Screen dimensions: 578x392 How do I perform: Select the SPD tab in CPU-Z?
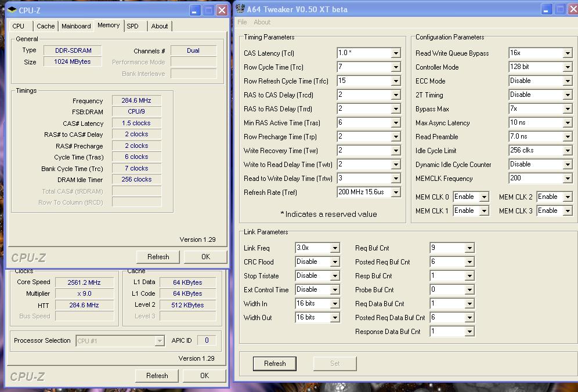click(x=132, y=26)
